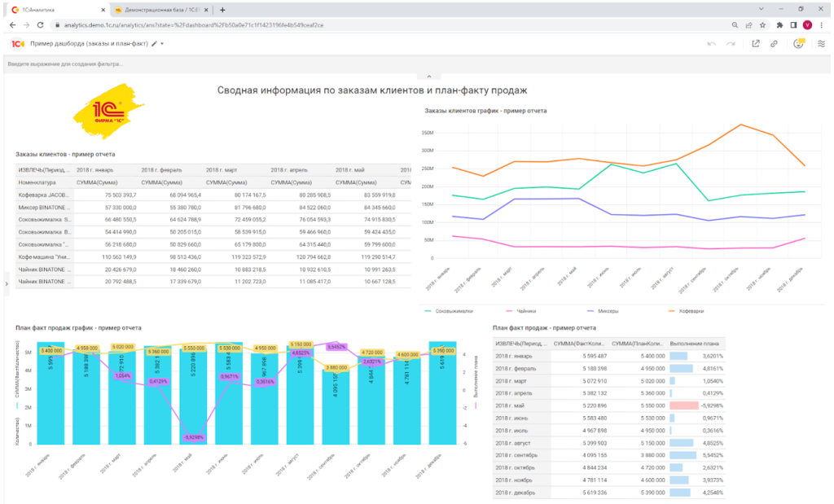Click the undo arrow in toolbar
This screenshot has height=504, width=834.
tap(711, 44)
